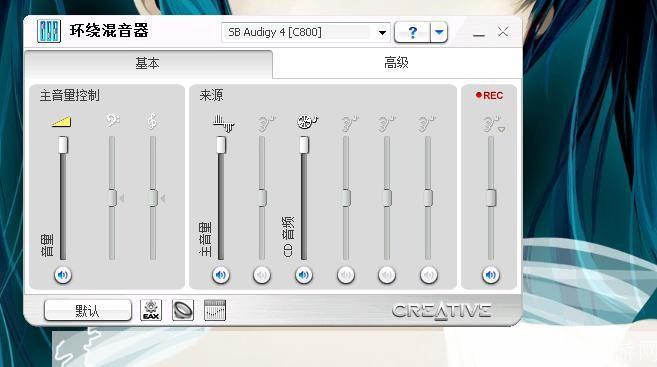Open the SB Audigy 4 device dropdown

click(382, 33)
